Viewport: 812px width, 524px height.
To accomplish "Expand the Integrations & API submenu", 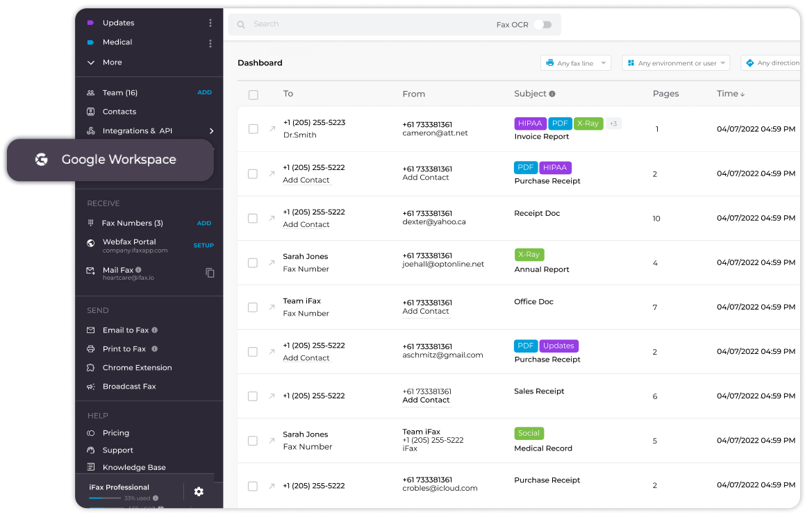I will tap(211, 130).
